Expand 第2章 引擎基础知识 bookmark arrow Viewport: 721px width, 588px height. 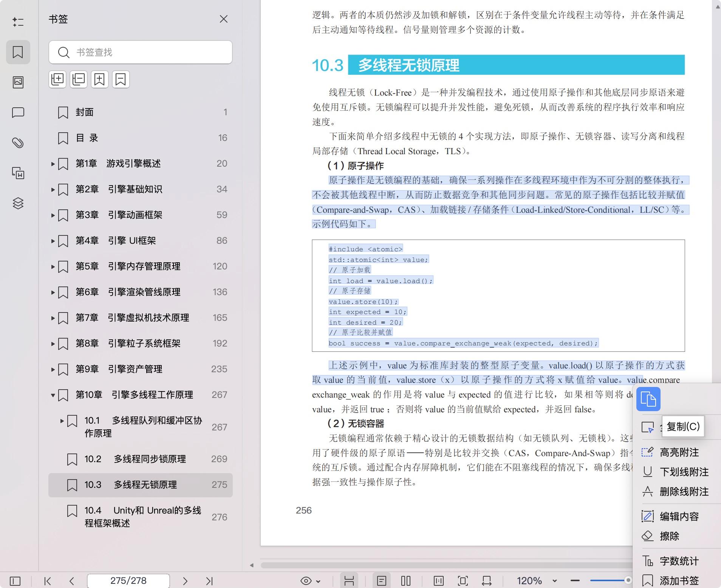(53, 190)
